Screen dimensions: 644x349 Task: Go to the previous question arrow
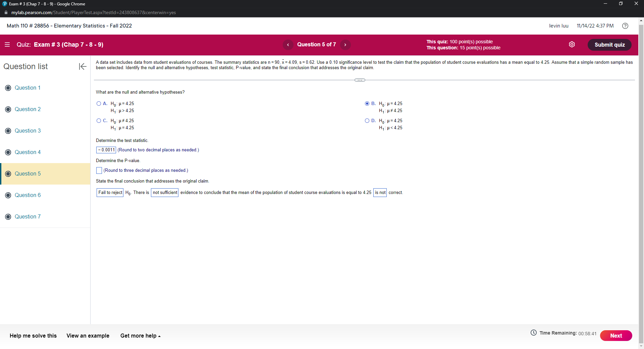pyautogui.click(x=288, y=45)
